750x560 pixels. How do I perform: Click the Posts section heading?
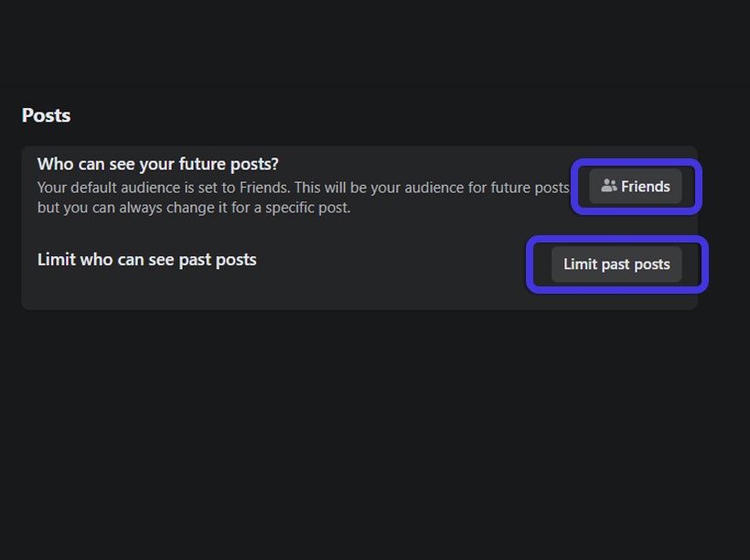coord(46,115)
